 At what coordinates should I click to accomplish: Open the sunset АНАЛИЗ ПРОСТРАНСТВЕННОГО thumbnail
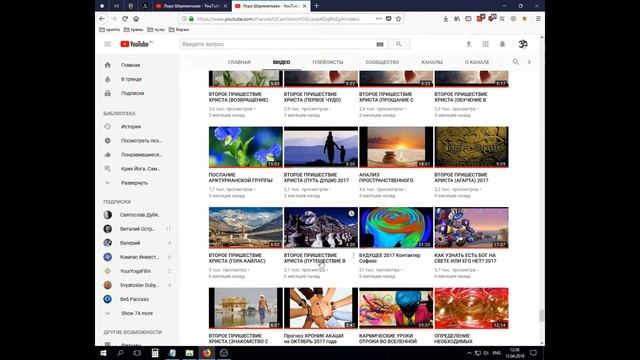pyautogui.click(x=396, y=147)
